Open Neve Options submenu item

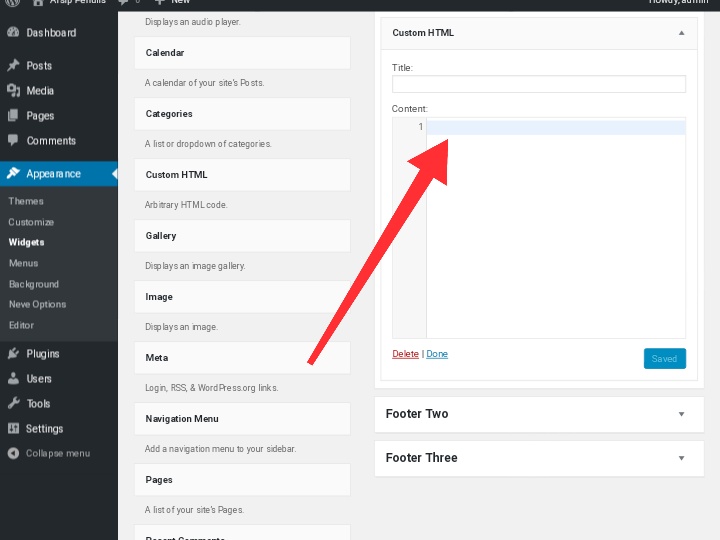38,304
